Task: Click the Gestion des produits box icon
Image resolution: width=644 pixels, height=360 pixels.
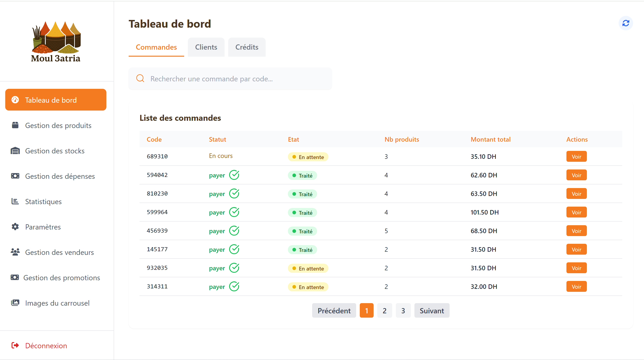Action: (x=15, y=125)
